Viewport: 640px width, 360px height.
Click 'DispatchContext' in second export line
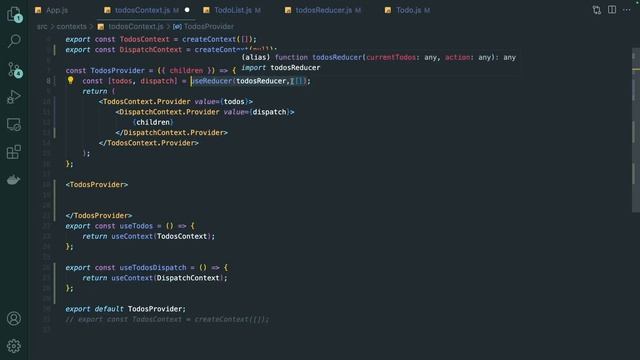click(151, 50)
